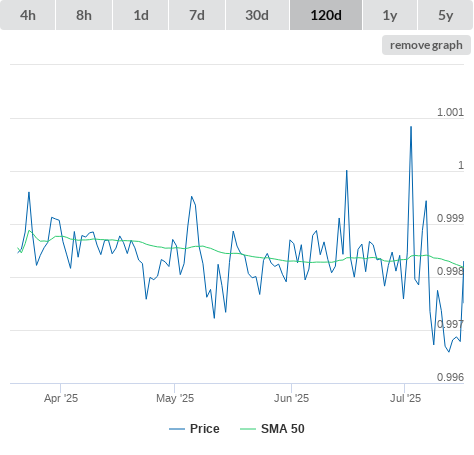Click the active 120d range tab
Screen dimensions: 474x455
click(x=326, y=15)
